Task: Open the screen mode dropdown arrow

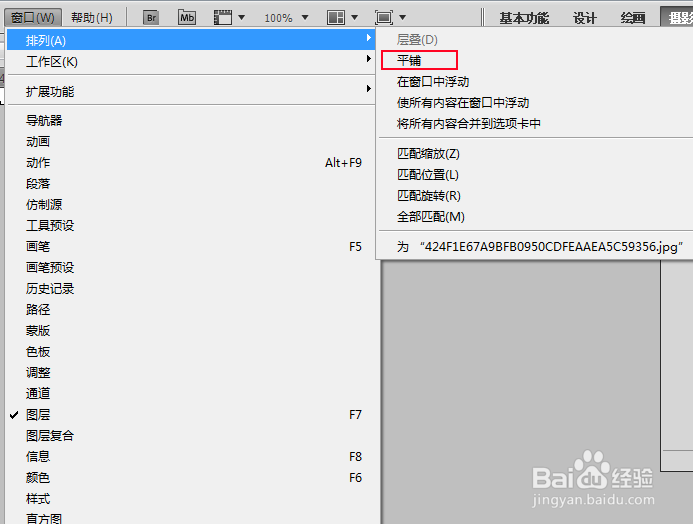Action: click(x=402, y=18)
